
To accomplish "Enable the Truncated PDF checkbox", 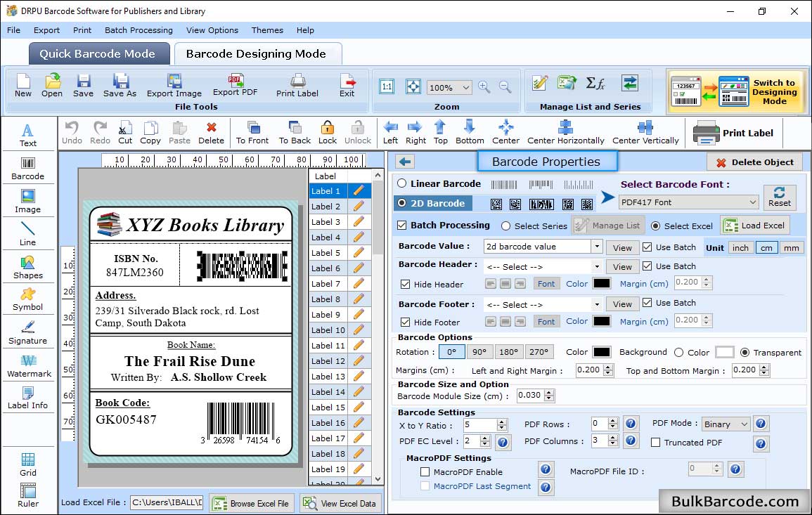I will pos(656,443).
